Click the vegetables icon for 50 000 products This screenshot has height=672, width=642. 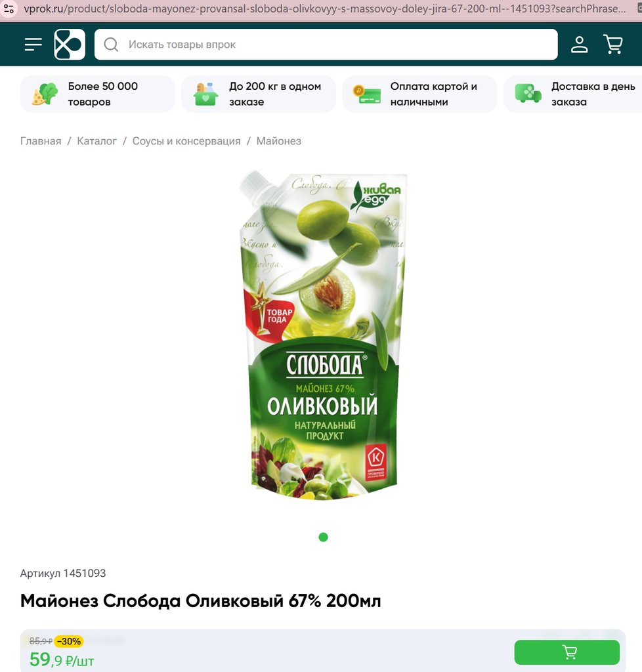click(x=45, y=94)
